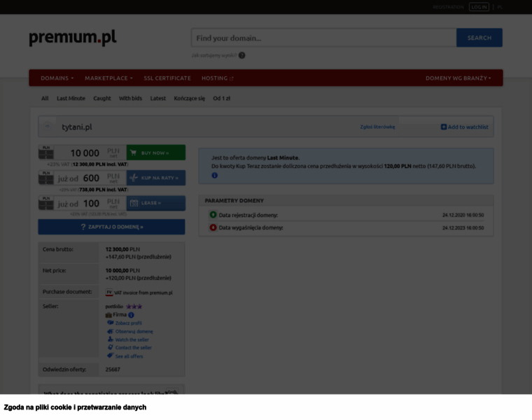The height and width of the screenshot is (420, 532).
Task: Open the Domains dropdown menu
Action: coord(57,78)
